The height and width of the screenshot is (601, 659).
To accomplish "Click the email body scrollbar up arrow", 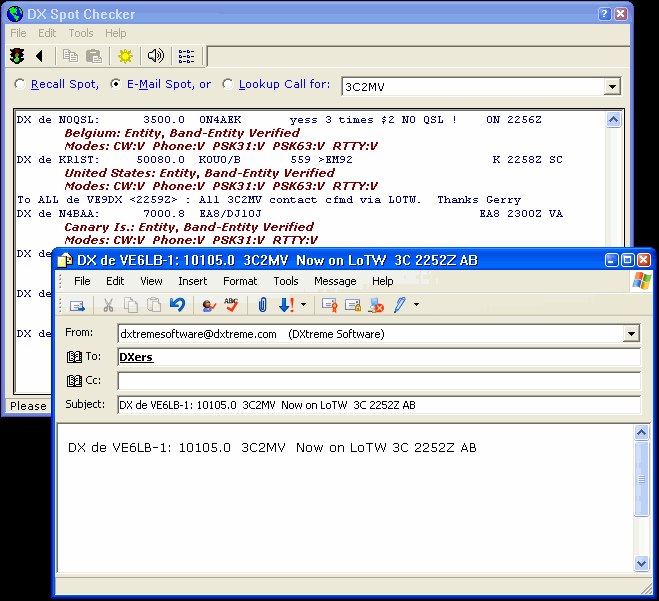I will coord(641,432).
